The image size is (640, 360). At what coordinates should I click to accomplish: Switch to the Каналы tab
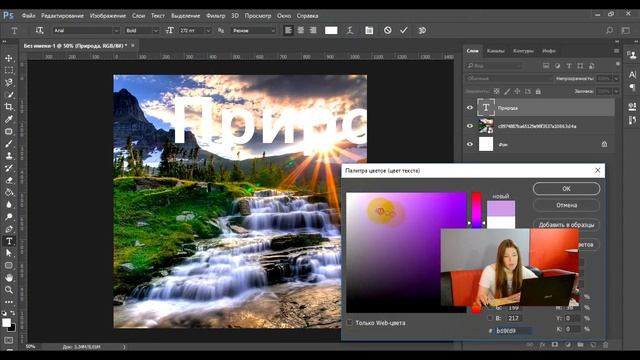point(496,51)
